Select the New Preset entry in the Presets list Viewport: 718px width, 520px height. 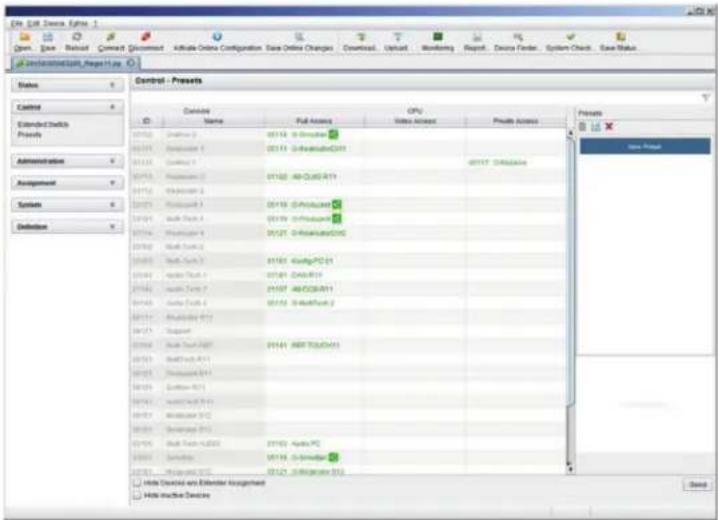(x=645, y=146)
